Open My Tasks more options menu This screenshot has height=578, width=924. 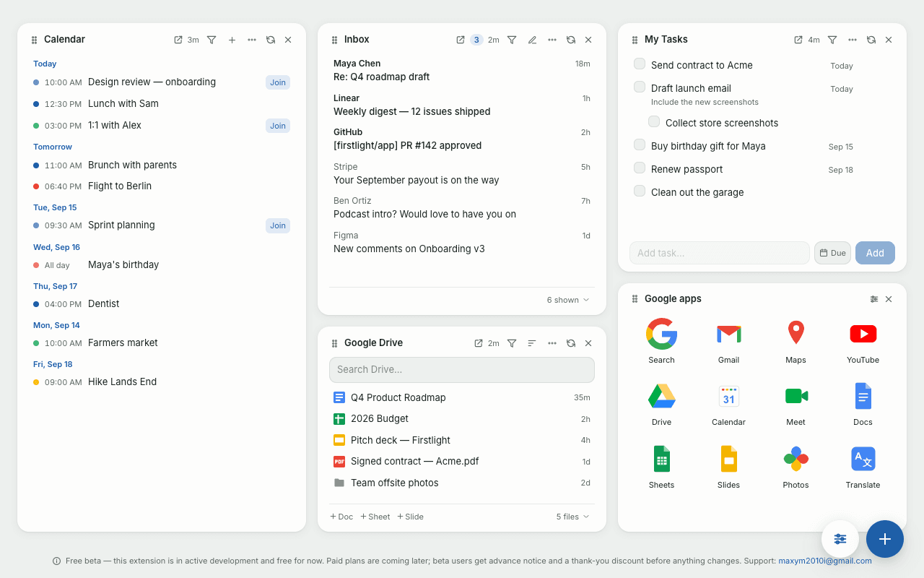pos(853,40)
